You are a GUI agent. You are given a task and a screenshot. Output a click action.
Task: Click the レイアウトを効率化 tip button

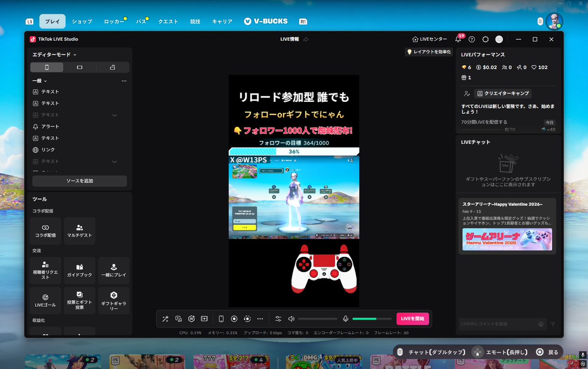429,52
